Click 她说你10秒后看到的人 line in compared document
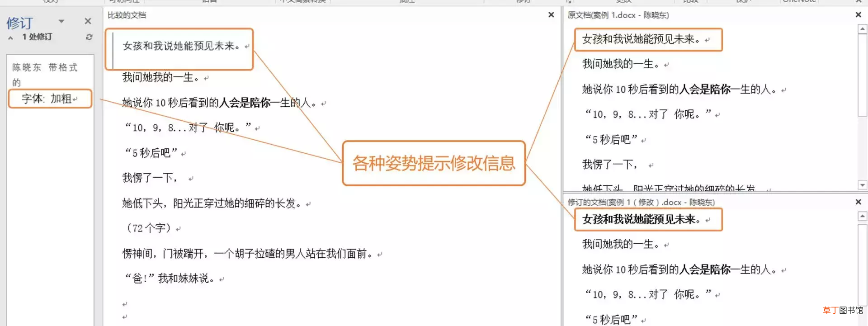The image size is (868, 326). point(219,103)
